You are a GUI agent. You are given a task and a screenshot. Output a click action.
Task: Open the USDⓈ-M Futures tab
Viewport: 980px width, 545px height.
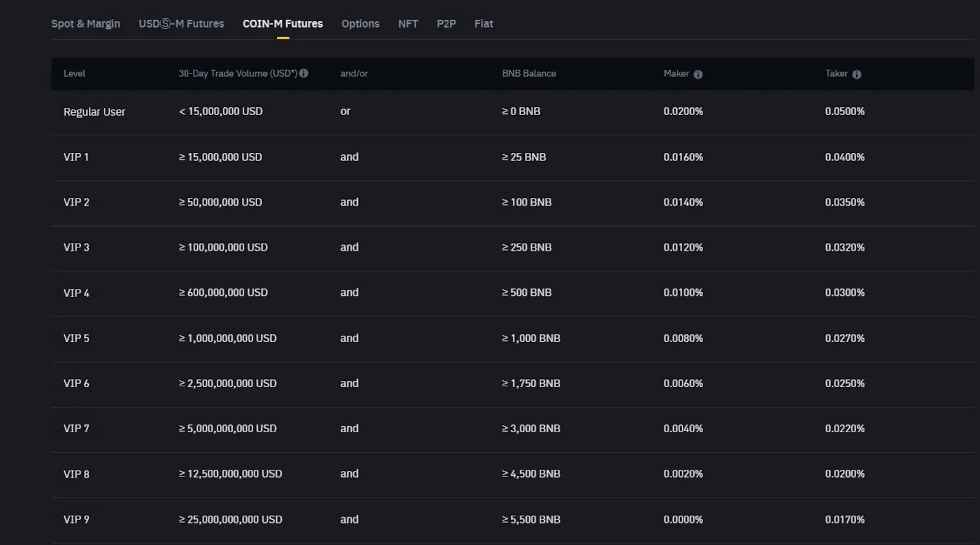(x=181, y=24)
